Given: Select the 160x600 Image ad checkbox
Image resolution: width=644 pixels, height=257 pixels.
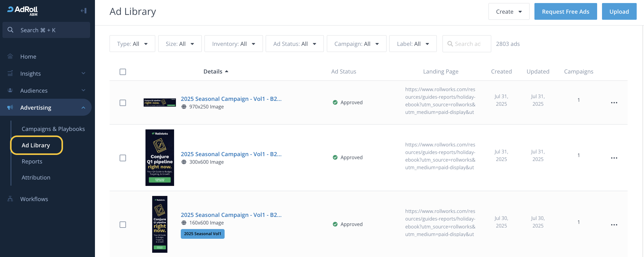Looking at the screenshot, I should 123,225.
